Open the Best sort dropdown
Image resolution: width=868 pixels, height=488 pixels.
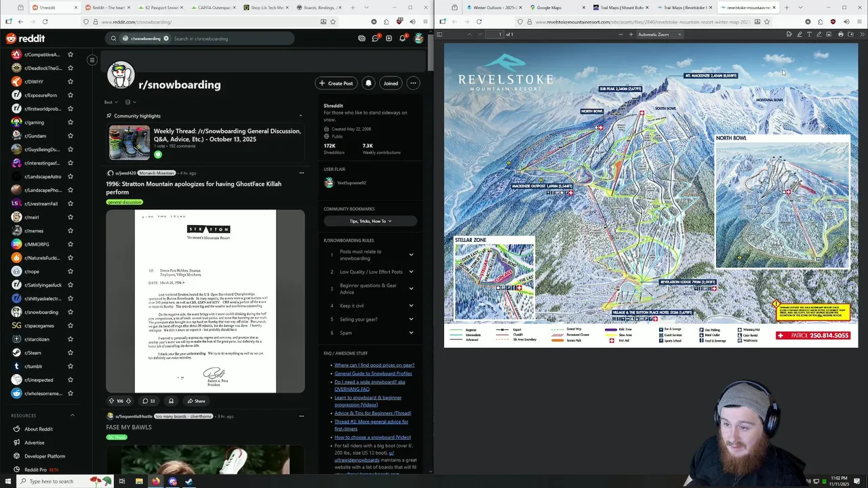pos(111,102)
